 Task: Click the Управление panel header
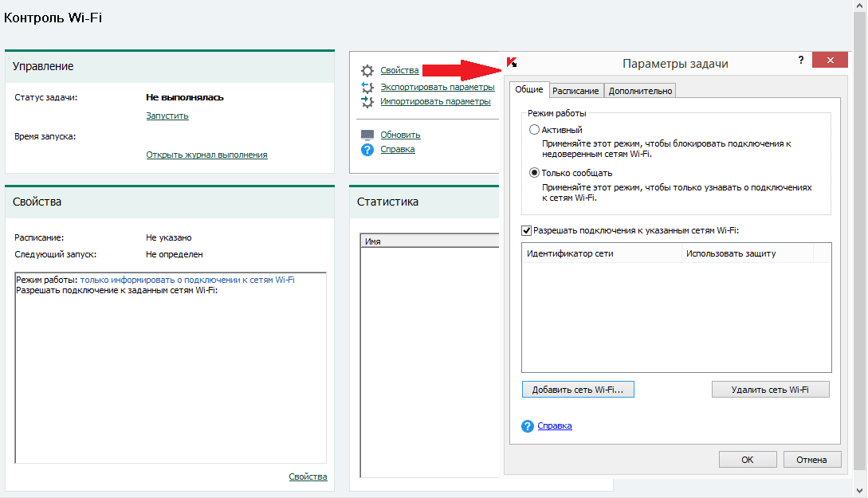tap(170, 66)
